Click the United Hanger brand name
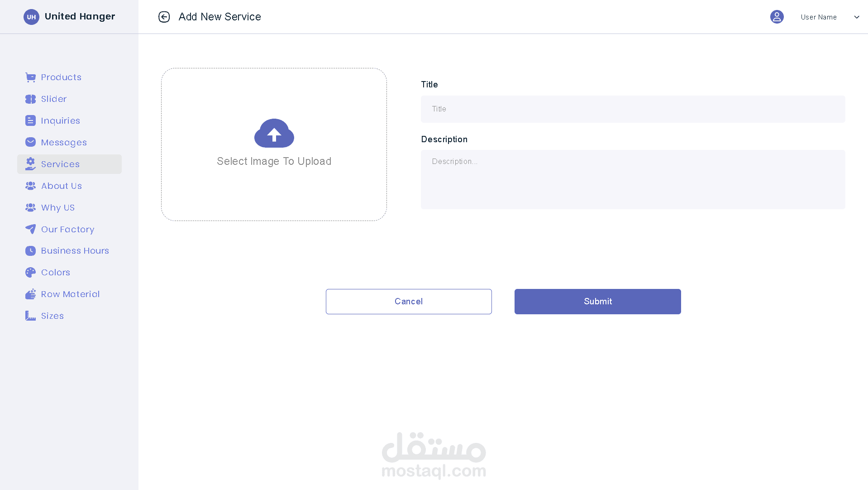 click(80, 16)
